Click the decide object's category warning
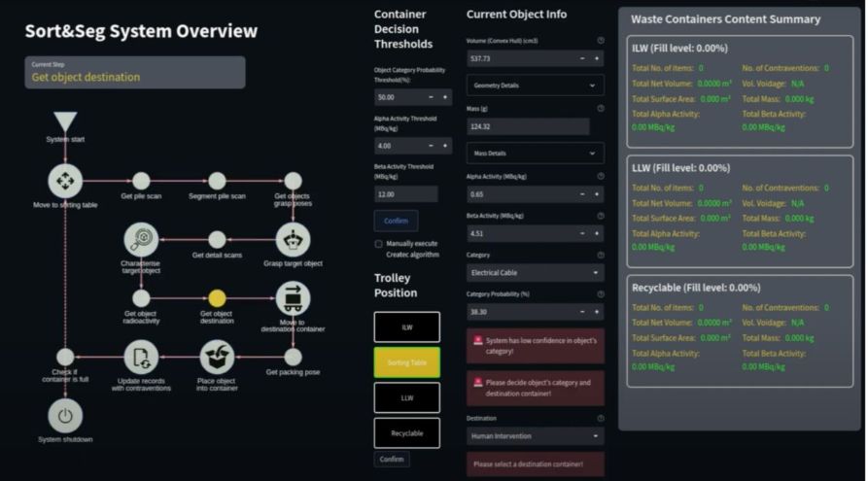Viewport: 868px width, 481px height. tap(536, 388)
